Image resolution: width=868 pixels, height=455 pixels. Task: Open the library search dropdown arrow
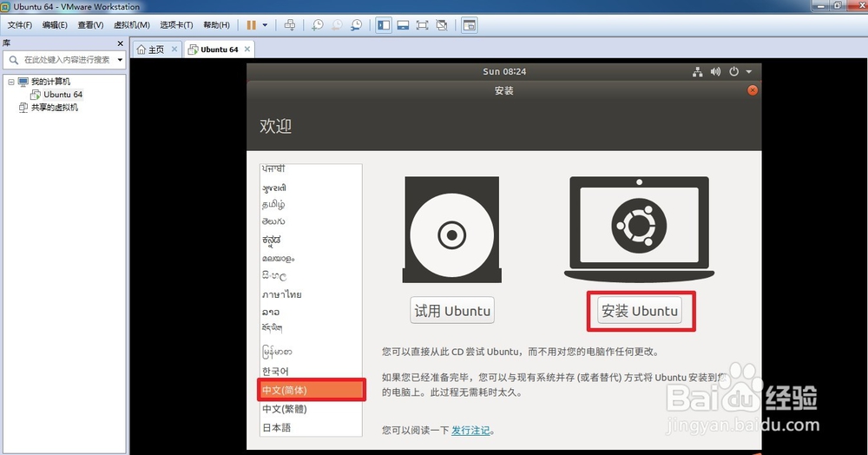[x=120, y=60]
